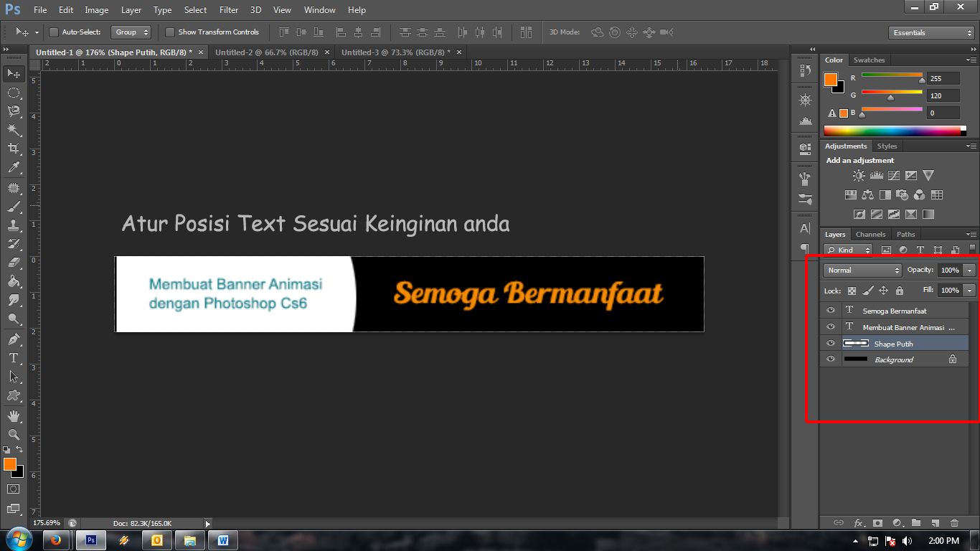
Task: Hide the Semoga Bermanfaat layer
Action: pyautogui.click(x=831, y=311)
